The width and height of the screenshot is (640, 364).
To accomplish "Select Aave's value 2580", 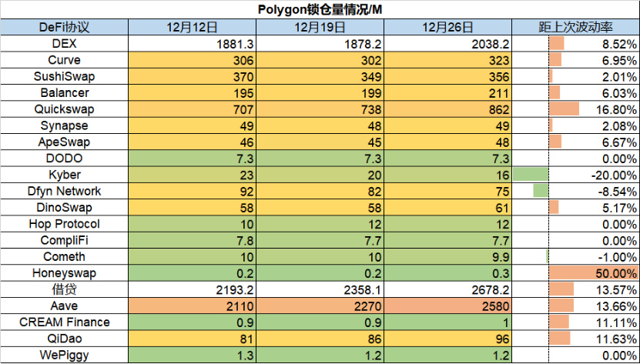I will pos(447,306).
